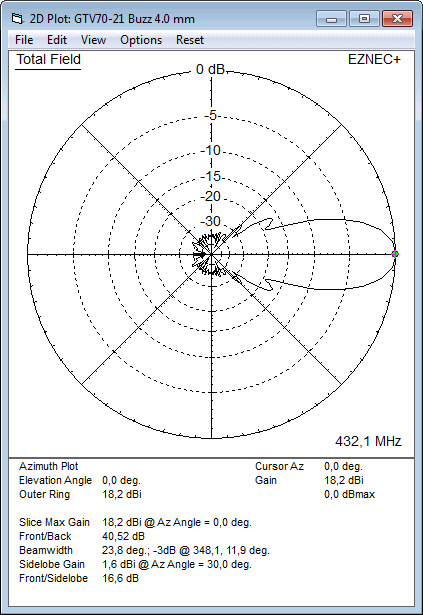423x615 pixels.
Task: Open the File menu
Action: (24, 40)
